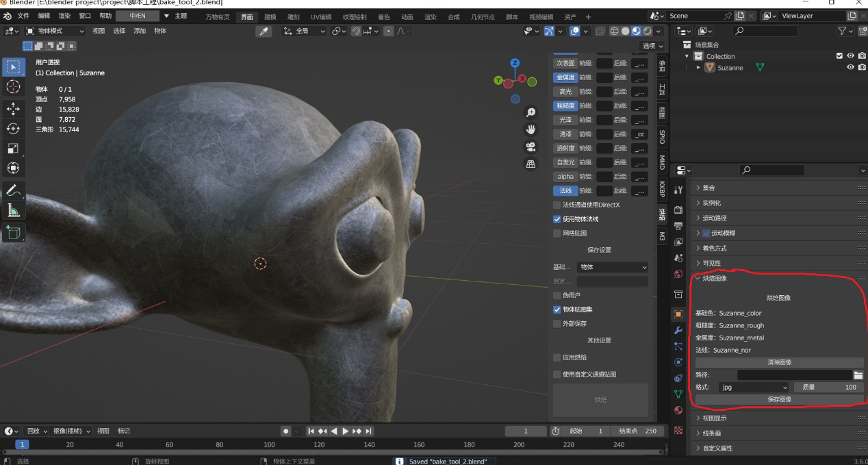Image resolution: width=868 pixels, height=465 pixels.
Task: Pick the Annotate tool
Action: coord(13,191)
